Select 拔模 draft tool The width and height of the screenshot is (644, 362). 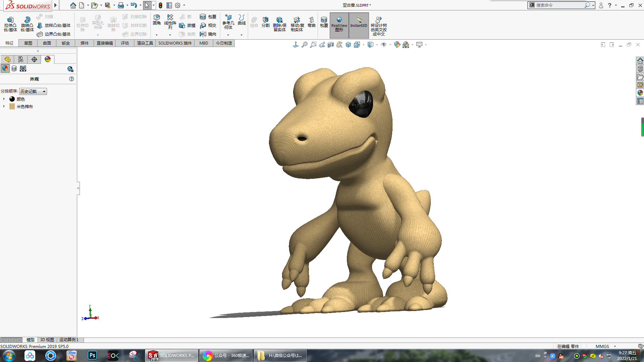point(187,25)
